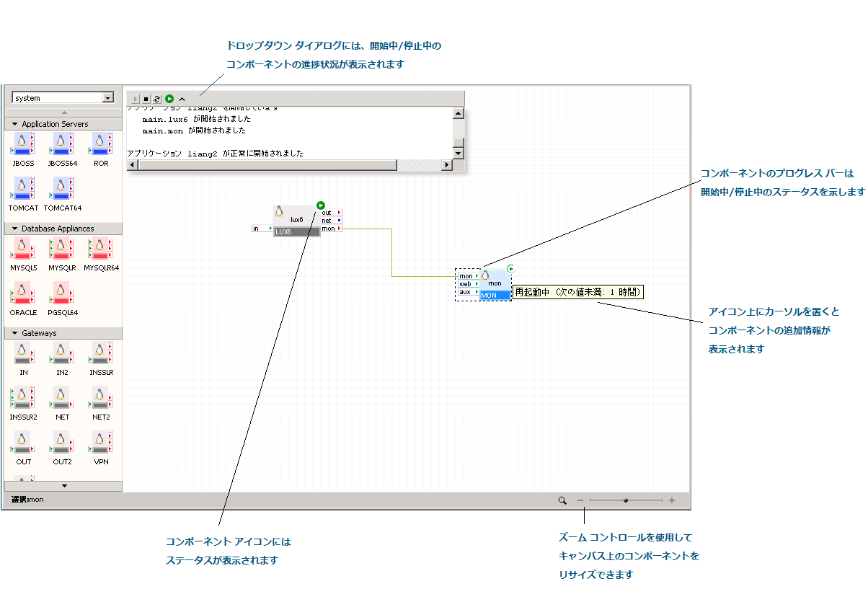Collapse the progress dialog with the caret

point(182,99)
